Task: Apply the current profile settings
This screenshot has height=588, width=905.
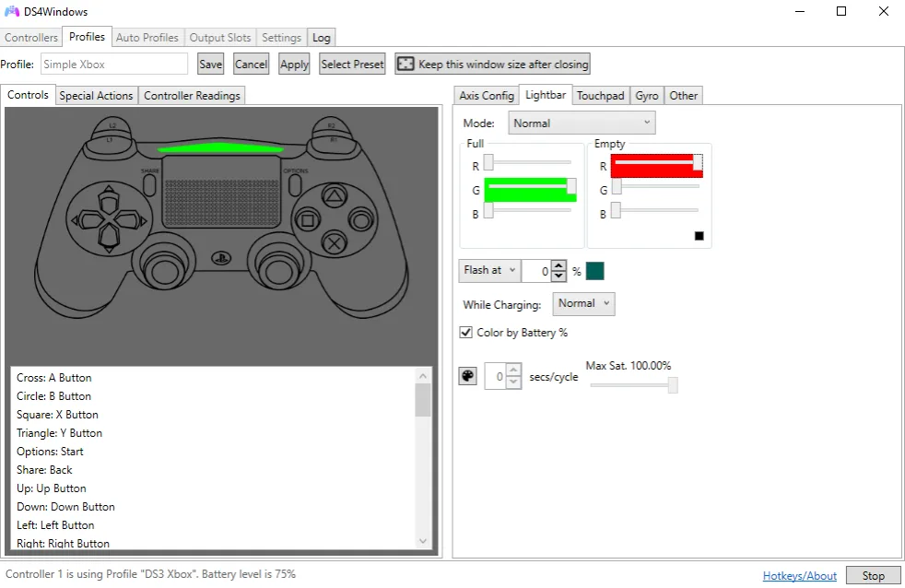Action: click(293, 64)
